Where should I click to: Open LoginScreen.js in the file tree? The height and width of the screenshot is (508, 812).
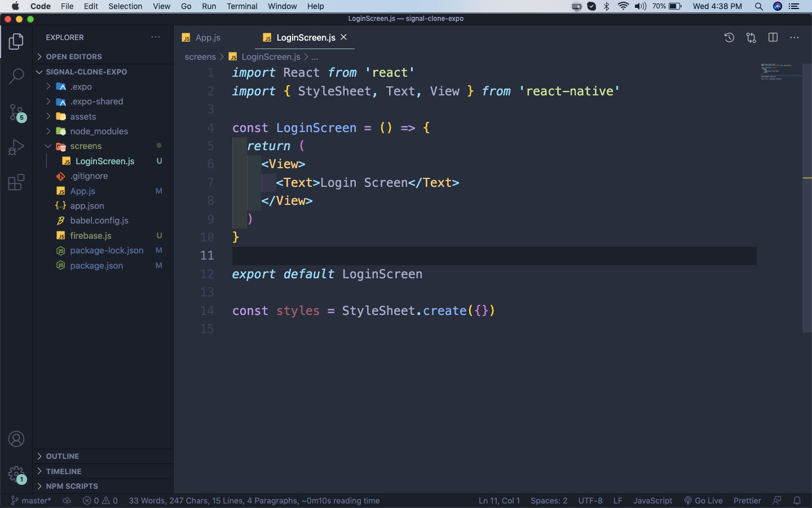point(103,161)
